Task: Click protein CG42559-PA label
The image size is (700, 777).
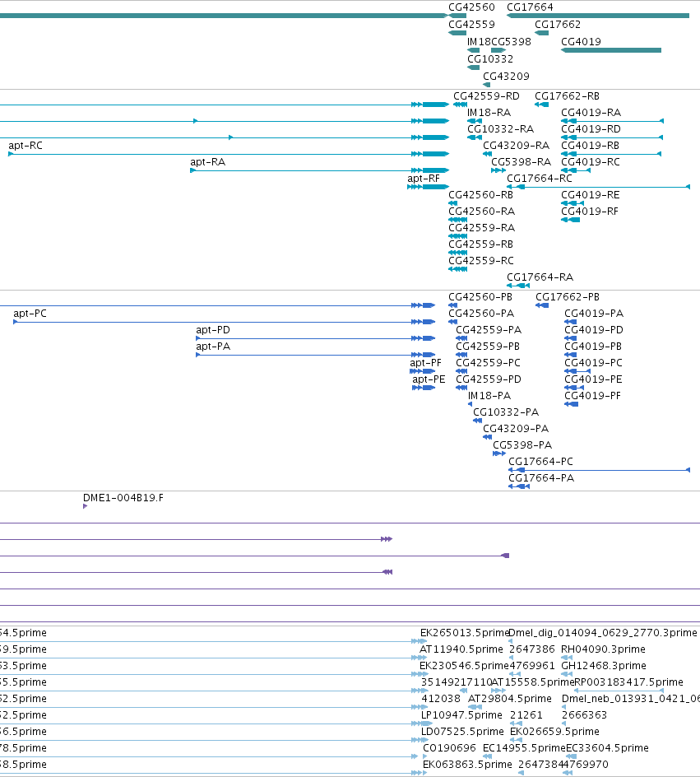Action: tap(488, 329)
